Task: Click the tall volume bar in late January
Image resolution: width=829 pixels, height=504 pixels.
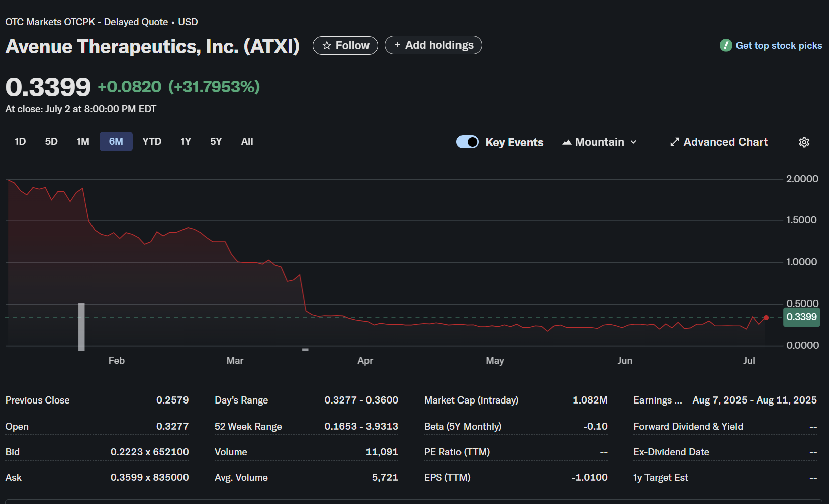Action: (81, 327)
